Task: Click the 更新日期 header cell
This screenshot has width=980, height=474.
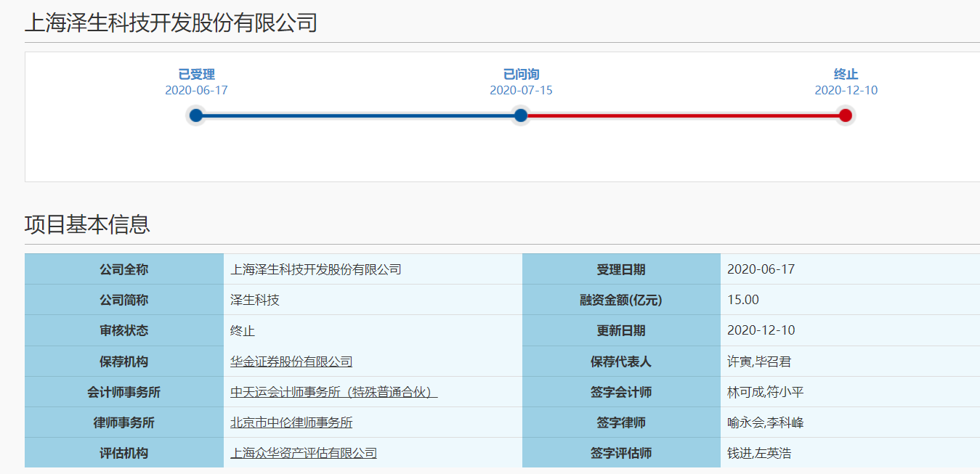Action: pos(621,330)
